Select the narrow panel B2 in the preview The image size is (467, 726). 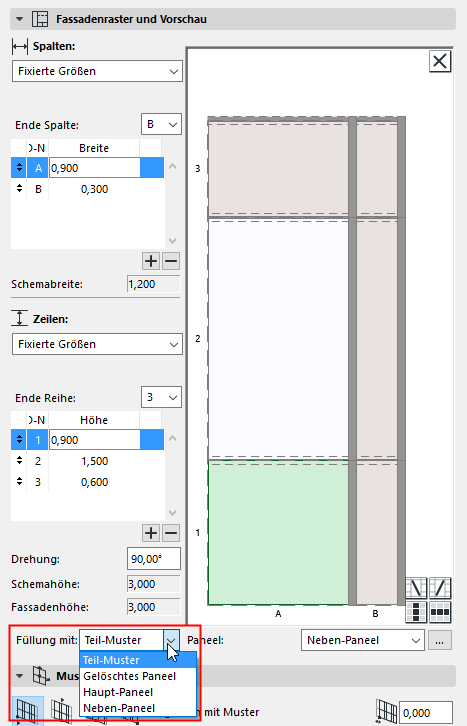377,338
